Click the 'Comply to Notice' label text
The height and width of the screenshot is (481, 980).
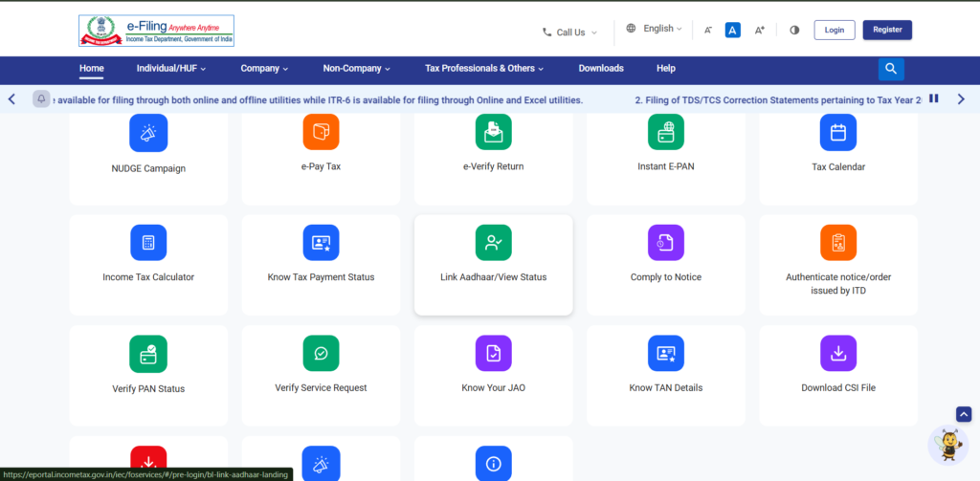click(x=666, y=277)
